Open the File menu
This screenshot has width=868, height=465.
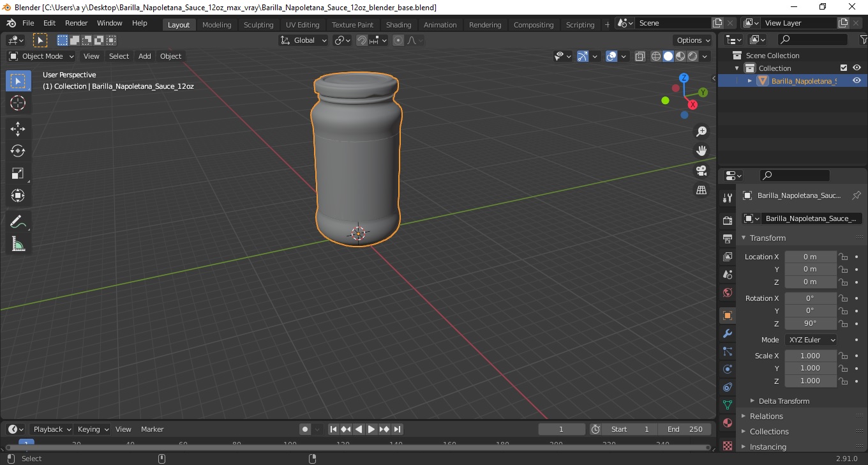pos(28,23)
